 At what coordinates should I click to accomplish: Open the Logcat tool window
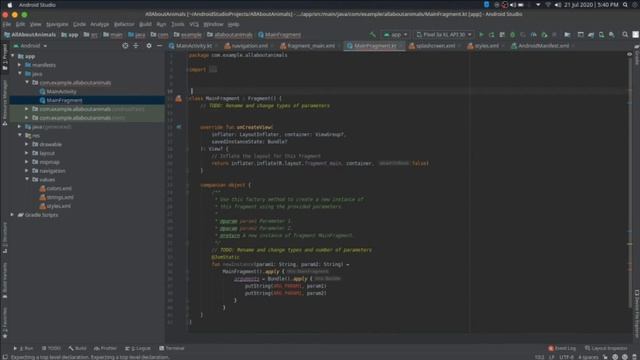point(138,348)
